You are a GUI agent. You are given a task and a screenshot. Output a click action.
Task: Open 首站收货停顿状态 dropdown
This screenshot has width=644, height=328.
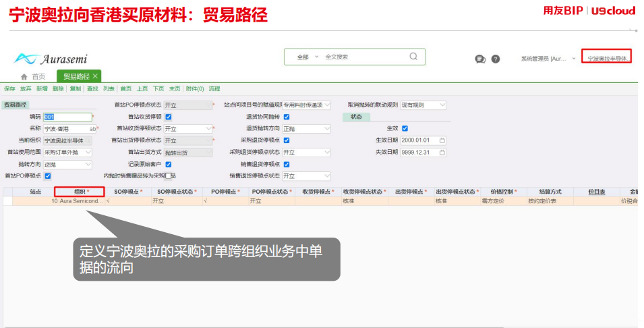tap(187, 129)
